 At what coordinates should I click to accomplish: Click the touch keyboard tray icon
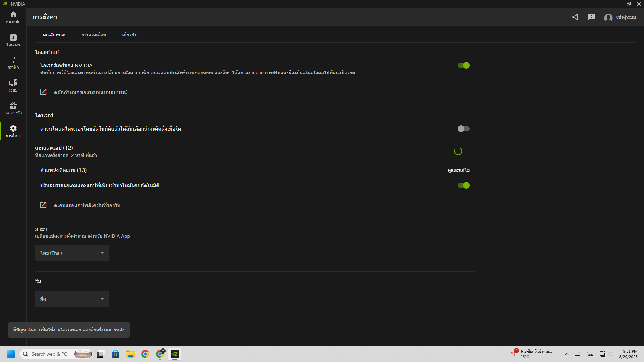coord(577,354)
